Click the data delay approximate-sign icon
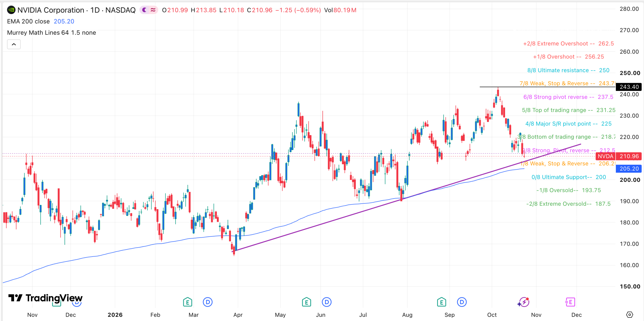Image resolution: width=644 pixels, height=321 pixels. (x=153, y=10)
